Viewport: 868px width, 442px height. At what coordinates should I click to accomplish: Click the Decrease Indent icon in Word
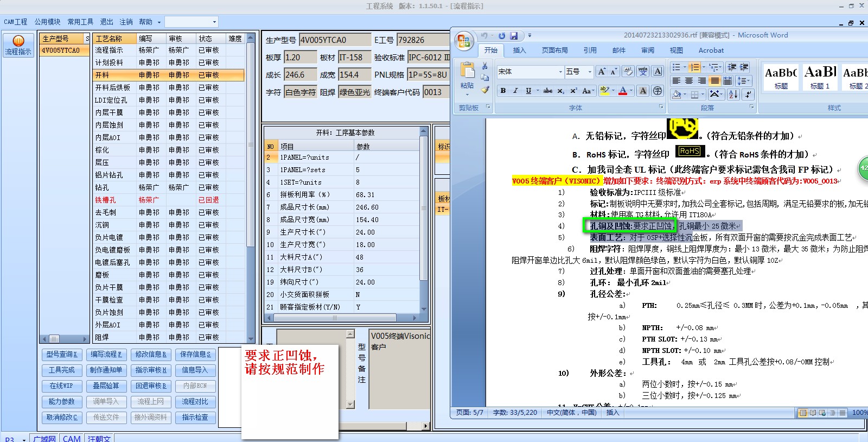[732, 67]
